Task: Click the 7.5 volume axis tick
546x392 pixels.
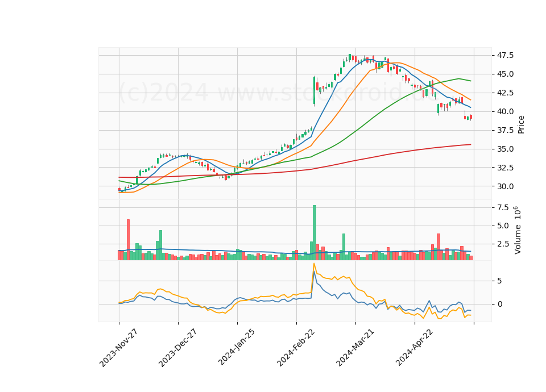Action: (503, 208)
